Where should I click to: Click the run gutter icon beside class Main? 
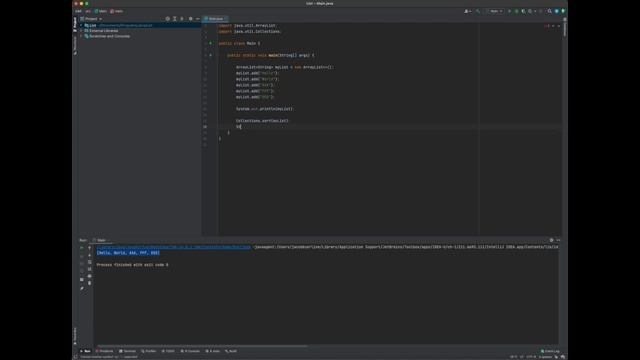(x=211, y=43)
